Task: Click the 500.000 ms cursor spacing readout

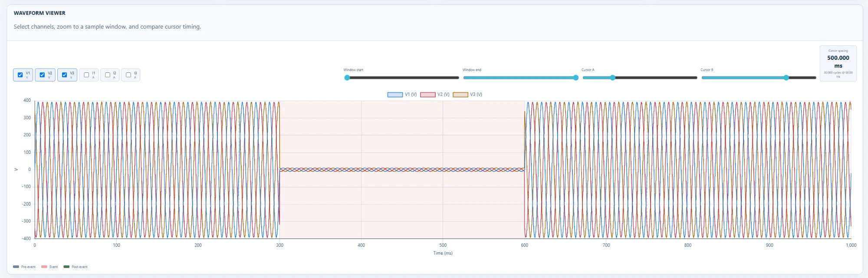Action: click(838, 62)
